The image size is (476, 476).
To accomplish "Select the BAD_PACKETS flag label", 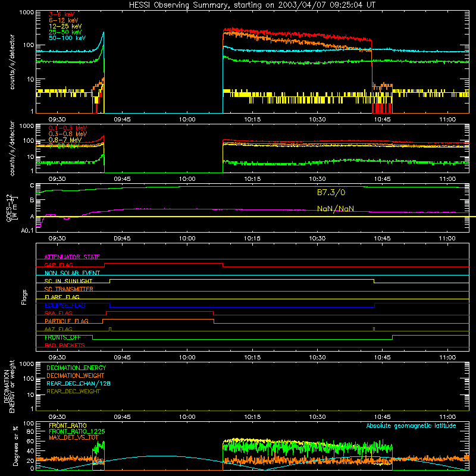I will point(65,346).
